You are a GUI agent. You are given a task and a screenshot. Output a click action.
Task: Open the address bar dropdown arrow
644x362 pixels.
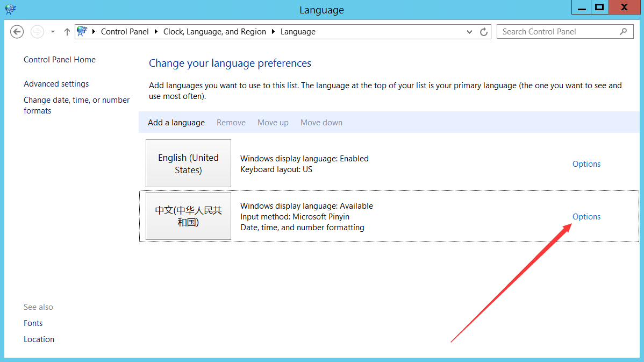pos(469,32)
